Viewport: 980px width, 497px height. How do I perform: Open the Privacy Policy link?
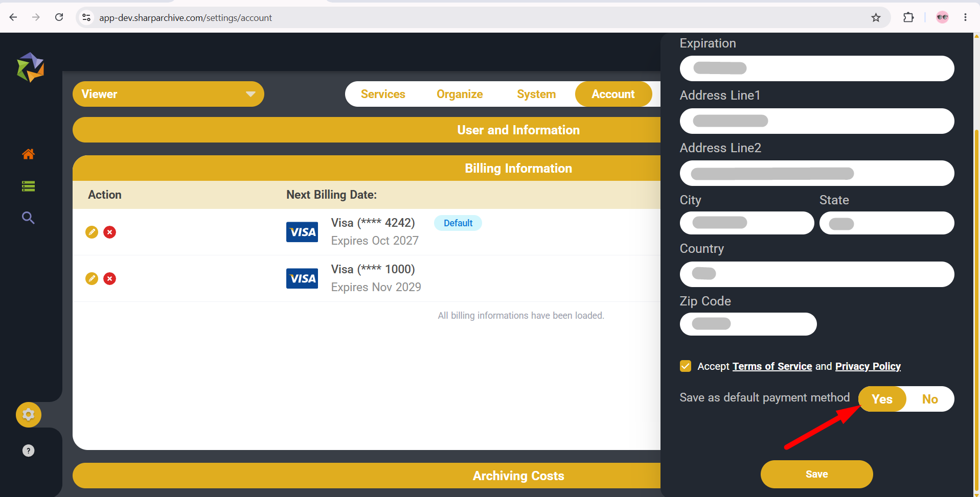click(868, 366)
